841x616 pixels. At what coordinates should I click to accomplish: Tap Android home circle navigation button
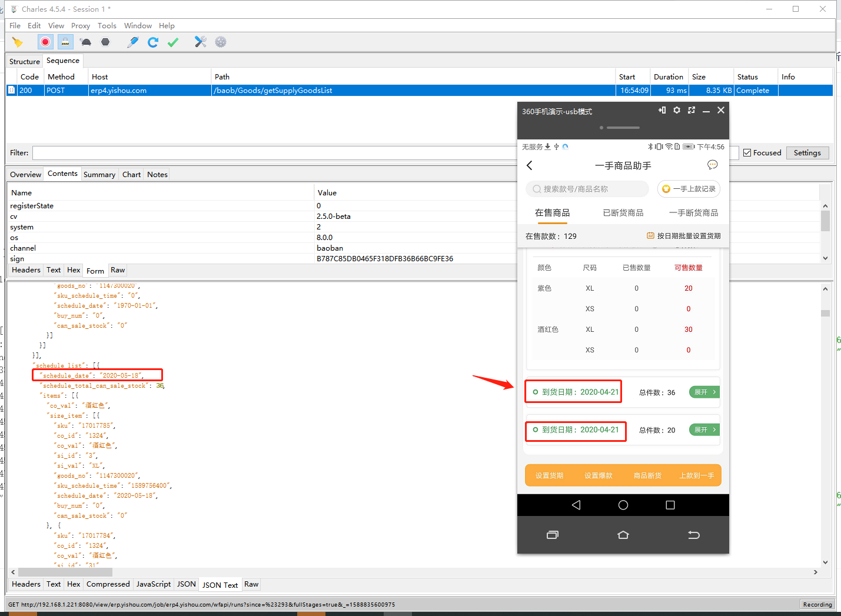pyautogui.click(x=623, y=505)
